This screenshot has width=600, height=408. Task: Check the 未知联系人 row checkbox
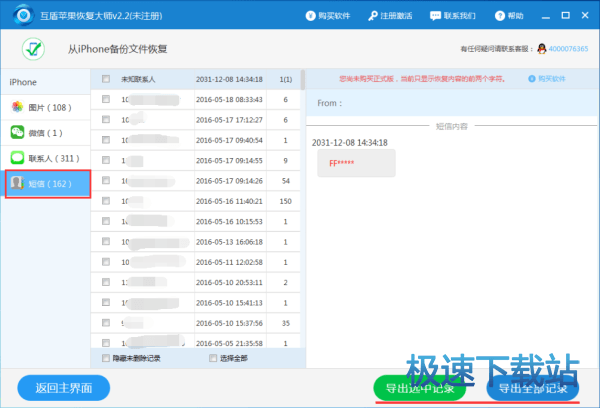tap(106, 79)
